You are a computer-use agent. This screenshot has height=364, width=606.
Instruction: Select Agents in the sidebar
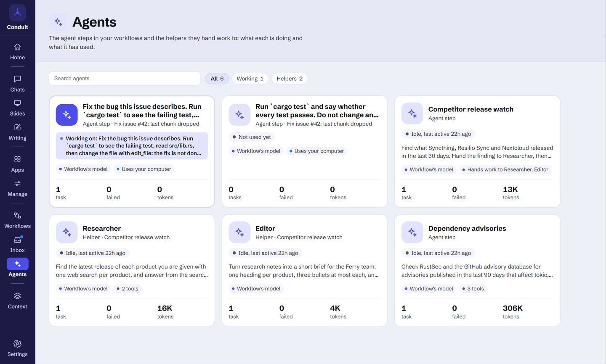[17, 269]
